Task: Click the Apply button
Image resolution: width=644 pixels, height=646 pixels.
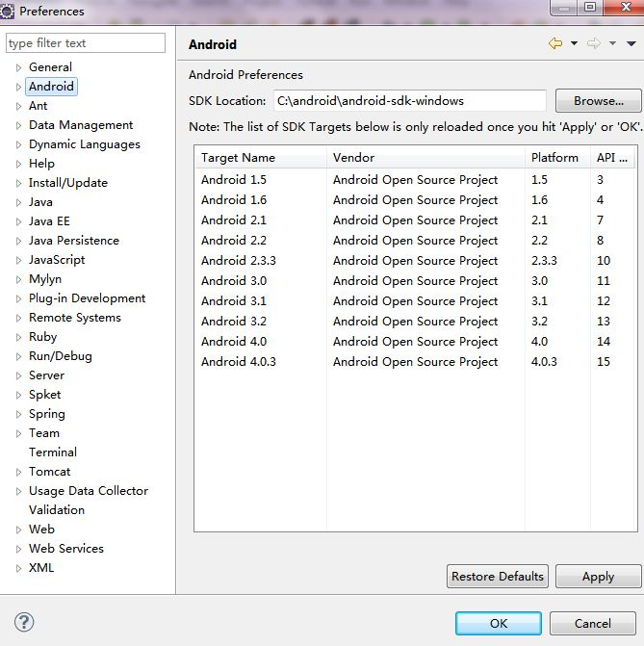Action: click(x=598, y=577)
